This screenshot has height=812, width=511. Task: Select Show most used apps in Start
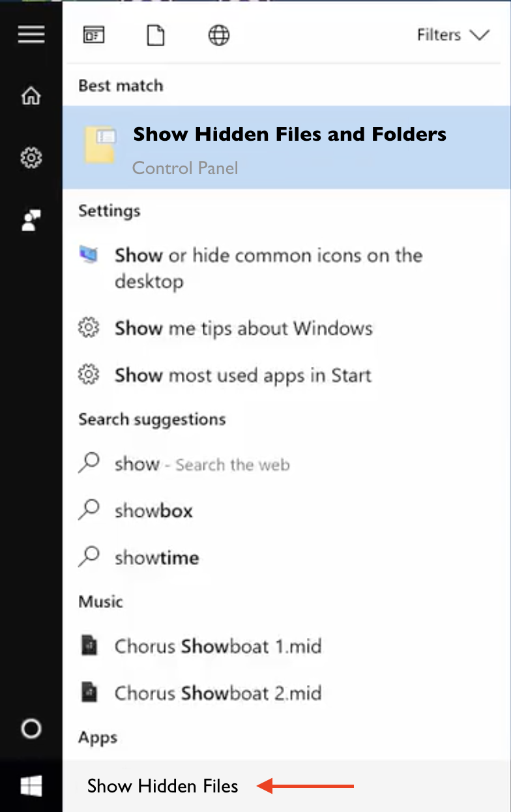click(286, 375)
